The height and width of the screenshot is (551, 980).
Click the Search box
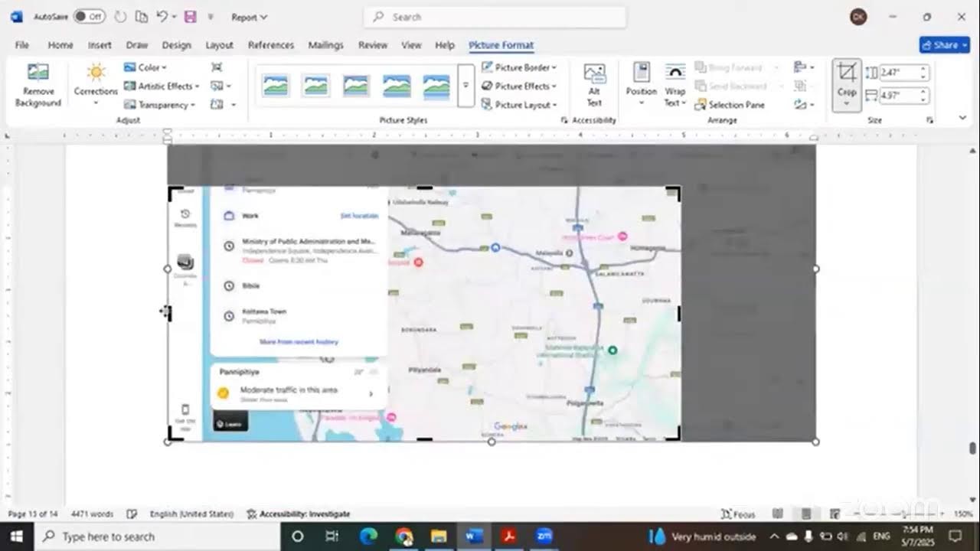[x=495, y=17]
